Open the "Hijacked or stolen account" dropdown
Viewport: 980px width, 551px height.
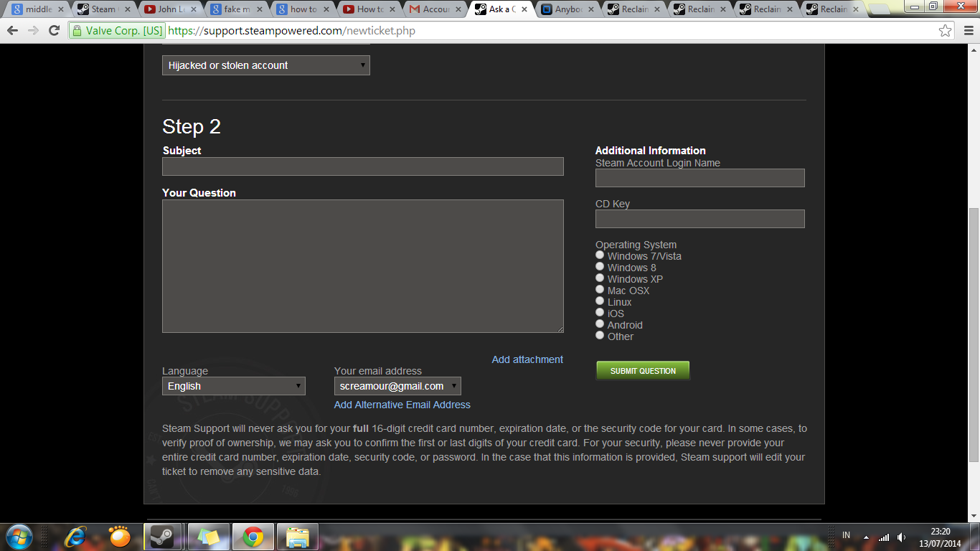tap(266, 65)
